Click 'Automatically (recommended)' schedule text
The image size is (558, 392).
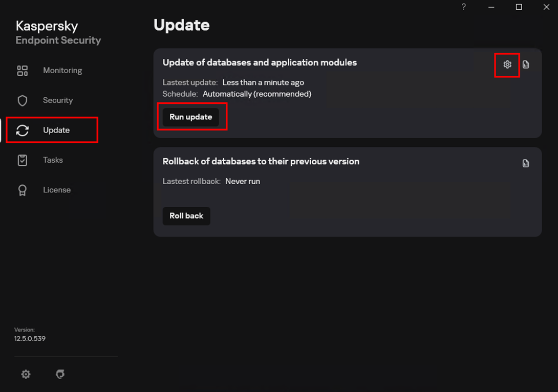(x=257, y=94)
